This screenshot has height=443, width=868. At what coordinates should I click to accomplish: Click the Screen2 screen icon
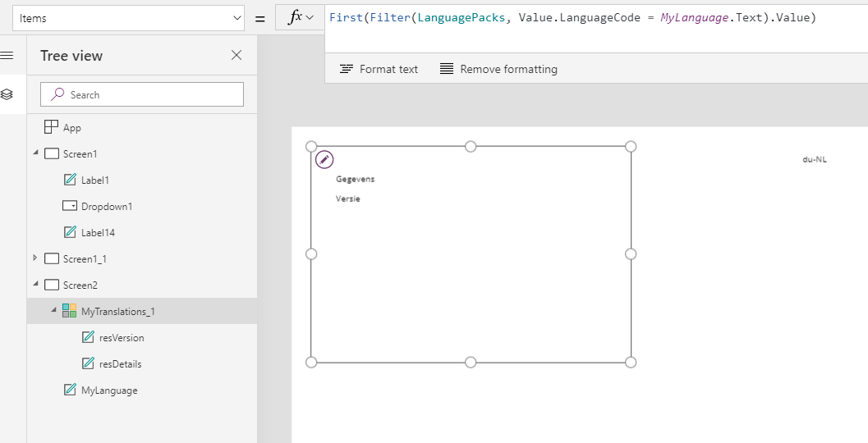(51, 285)
